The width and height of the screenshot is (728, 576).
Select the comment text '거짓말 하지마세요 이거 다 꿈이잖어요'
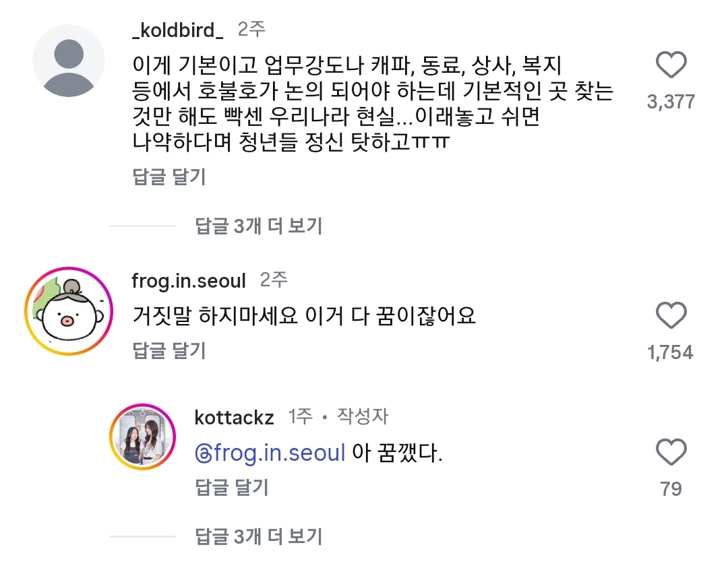pyautogui.click(x=303, y=315)
